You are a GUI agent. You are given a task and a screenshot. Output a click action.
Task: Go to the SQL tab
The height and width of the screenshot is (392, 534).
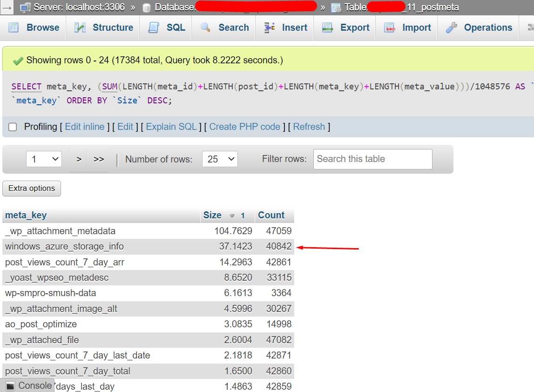(x=167, y=27)
